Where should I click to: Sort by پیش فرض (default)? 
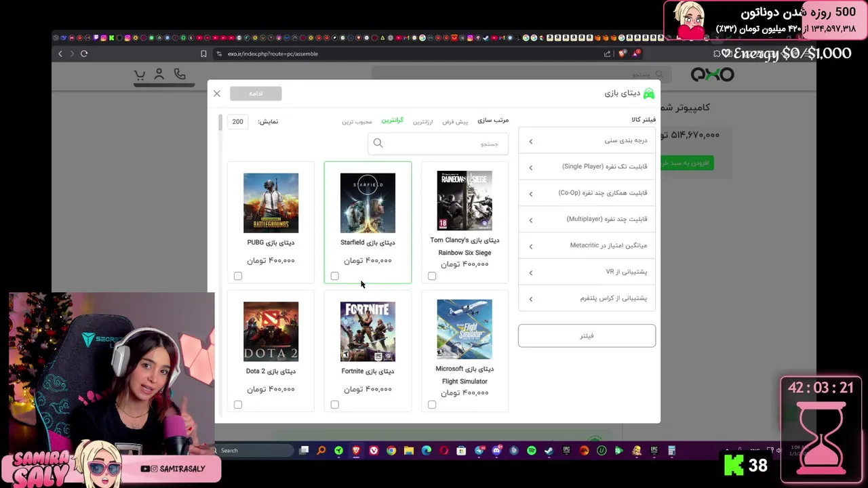coord(455,122)
